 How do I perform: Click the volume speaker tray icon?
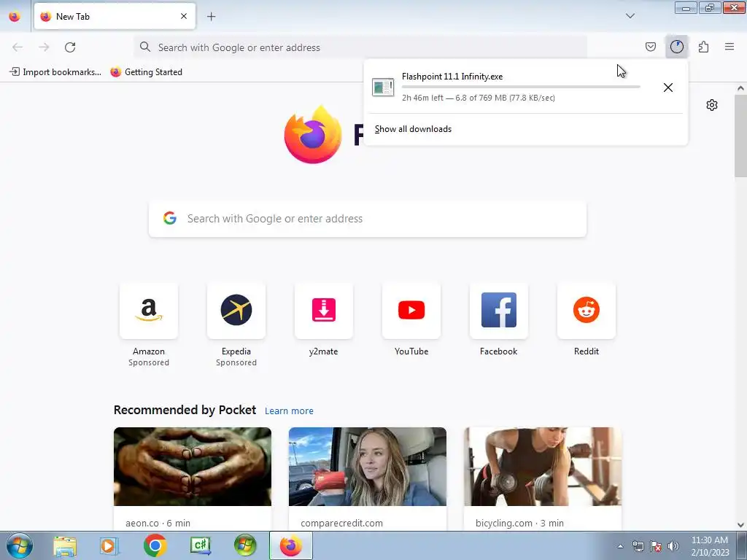click(673, 546)
